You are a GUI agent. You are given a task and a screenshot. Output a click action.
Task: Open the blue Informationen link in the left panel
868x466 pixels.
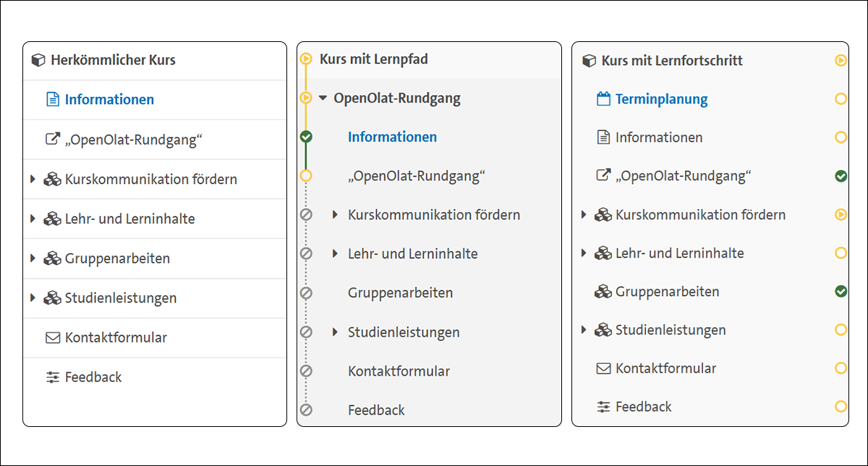pyautogui.click(x=109, y=100)
